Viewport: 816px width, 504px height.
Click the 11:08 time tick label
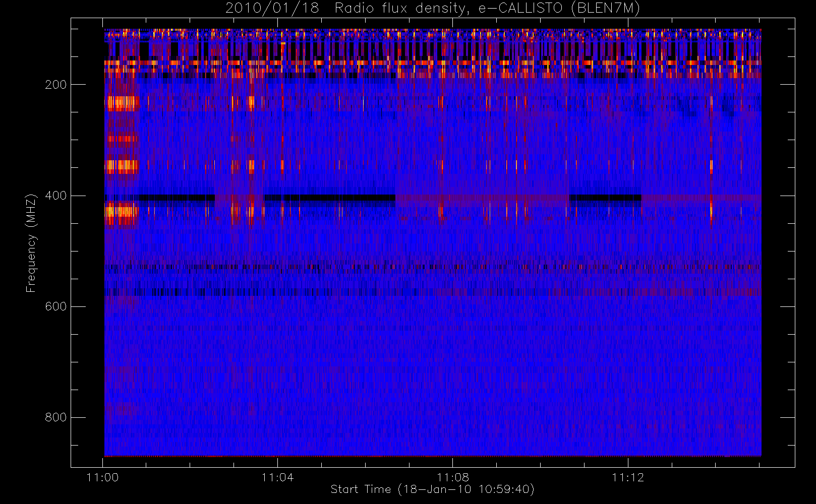point(453,477)
